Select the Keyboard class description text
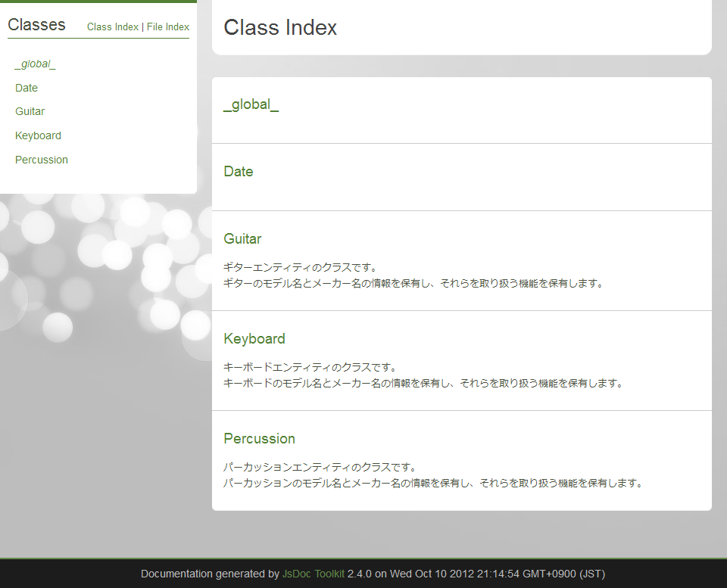The image size is (727, 588). coord(423,375)
